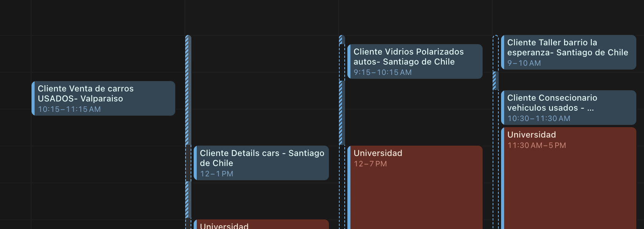Click small striped bar above Vidrios Polarizados outline

click(341, 40)
